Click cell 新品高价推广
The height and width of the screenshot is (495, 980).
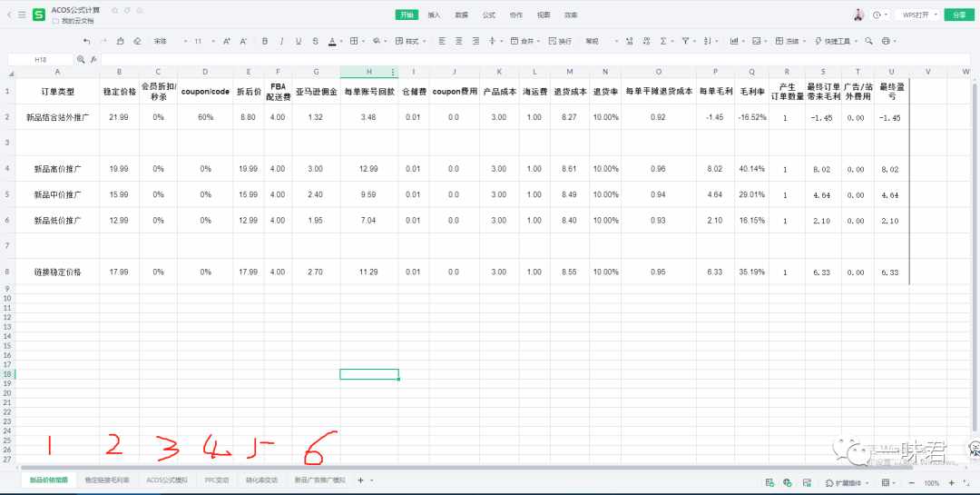[57, 169]
